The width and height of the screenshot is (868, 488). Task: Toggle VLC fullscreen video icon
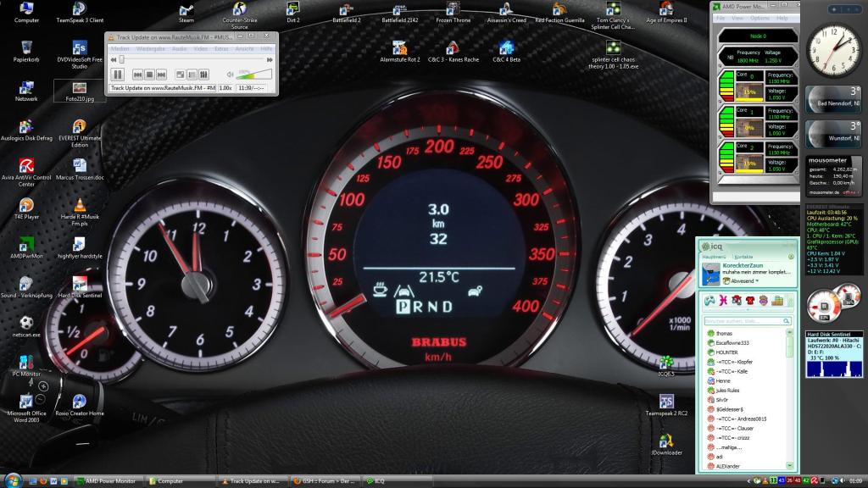[180, 75]
